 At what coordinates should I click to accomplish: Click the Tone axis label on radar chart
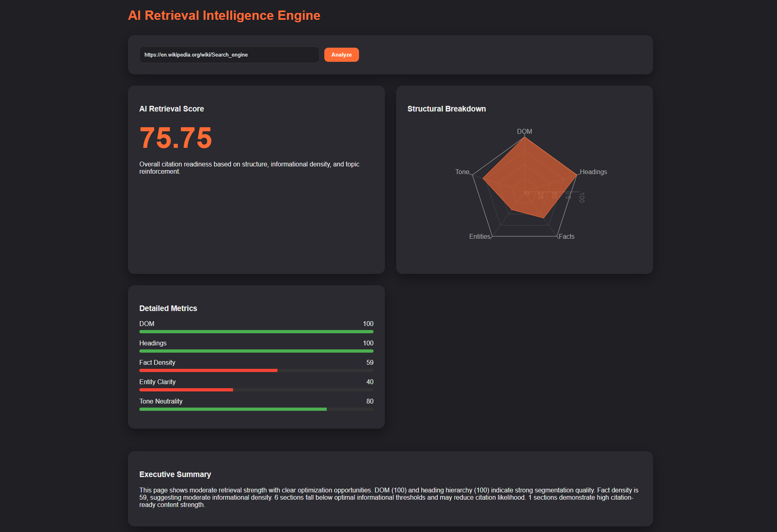click(x=462, y=171)
